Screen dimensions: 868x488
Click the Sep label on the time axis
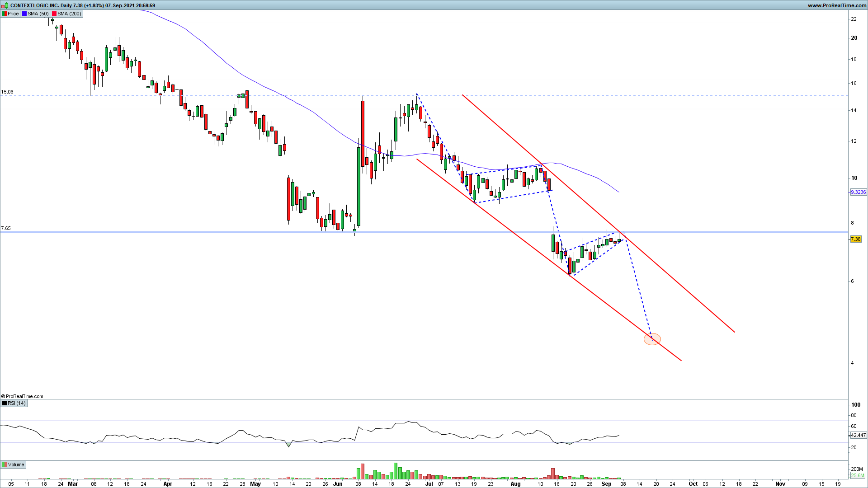tap(606, 483)
